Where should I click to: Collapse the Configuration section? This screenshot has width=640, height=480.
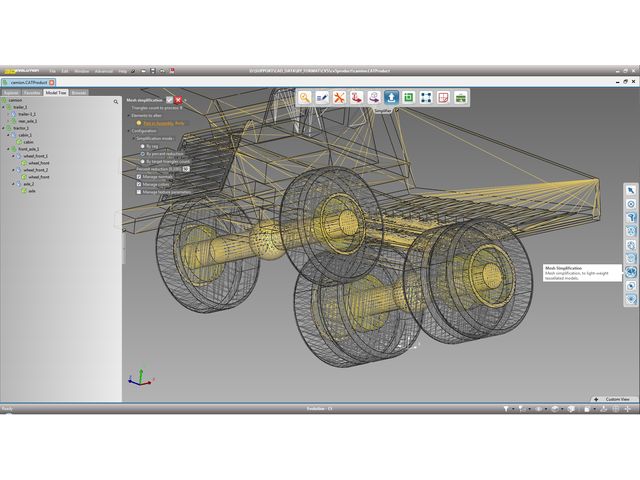128,130
